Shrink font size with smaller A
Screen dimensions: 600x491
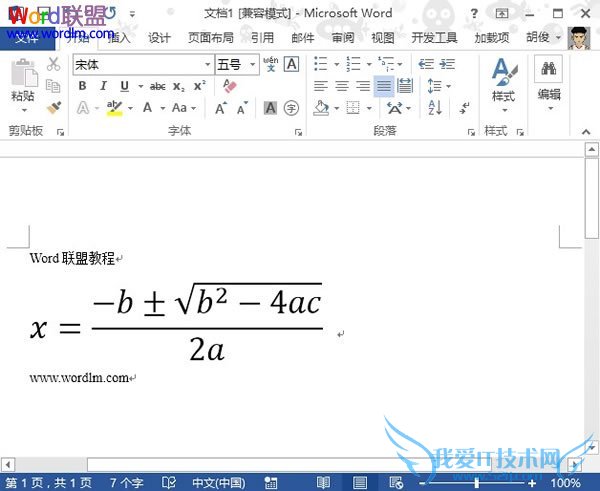coord(243,108)
